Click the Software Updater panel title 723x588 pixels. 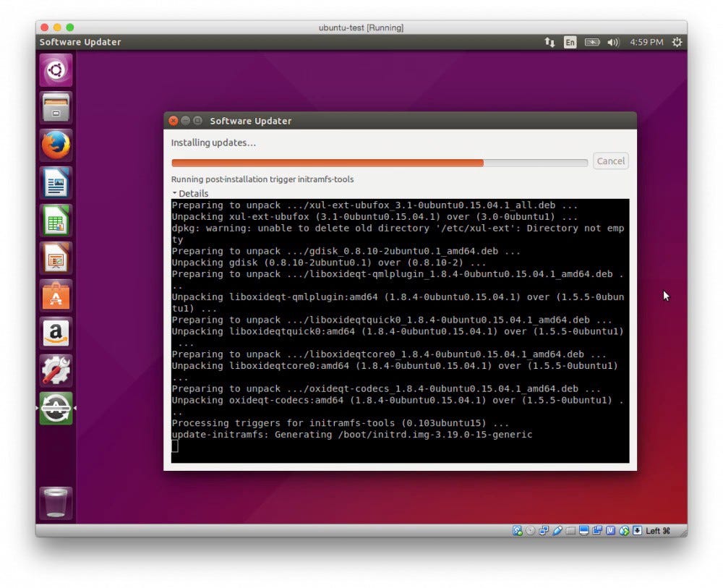click(x=80, y=43)
